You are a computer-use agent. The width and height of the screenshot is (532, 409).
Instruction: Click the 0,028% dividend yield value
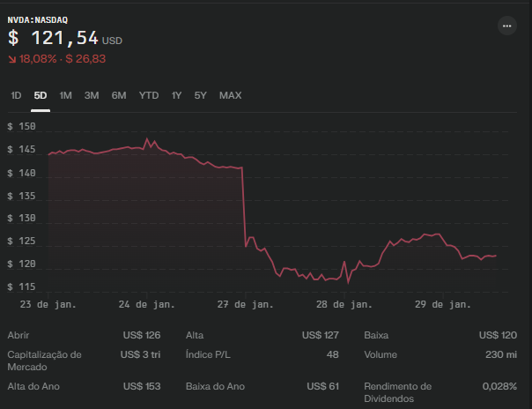click(x=499, y=387)
